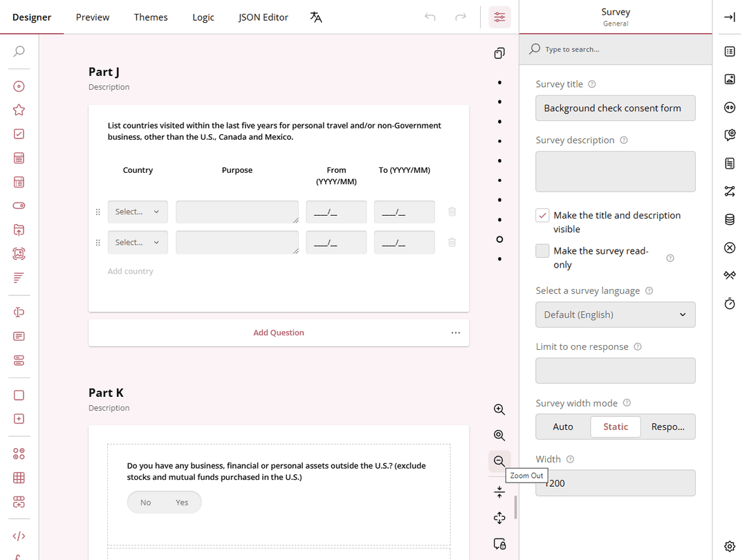Select the HTML code toolbox icon
Screen dimensions: 747x560
click(x=19, y=536)
